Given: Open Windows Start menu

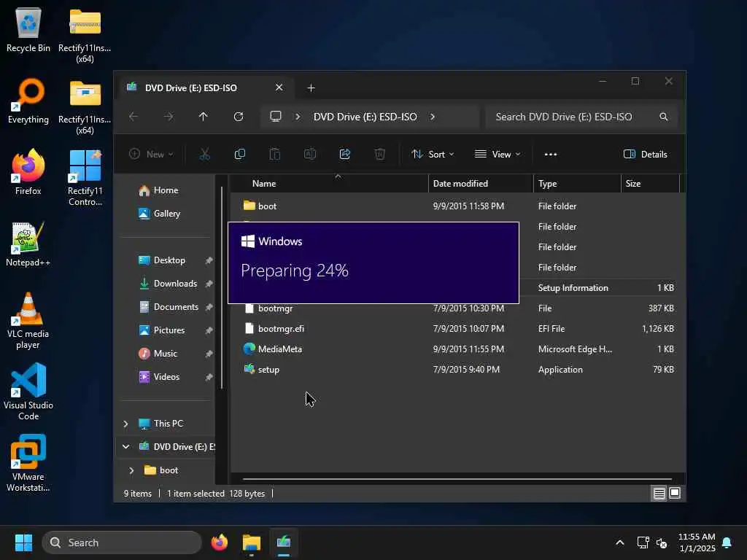Looking at the screenshot, I should (x=23, y=542).
